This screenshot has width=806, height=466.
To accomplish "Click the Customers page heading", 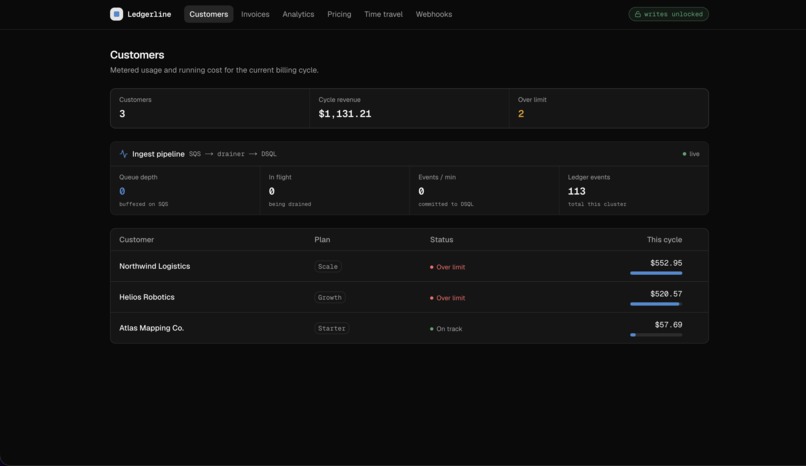I will 137,54.
